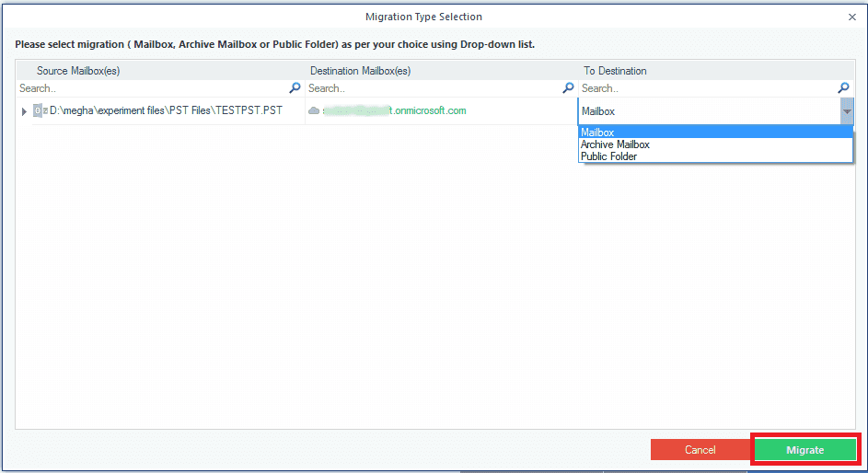This screenshot has width=868, height=473.
Task: Expand the TESTPST.PST source tree row
Action: [x=24, y=111]
